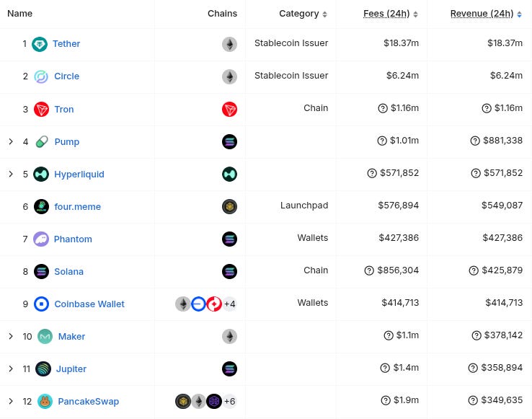Image resolution: width=532 pixels, height=419 pixels.
Task: Show the +4 additional chains for Coinbase Wallet
Action: click(230, 304)
